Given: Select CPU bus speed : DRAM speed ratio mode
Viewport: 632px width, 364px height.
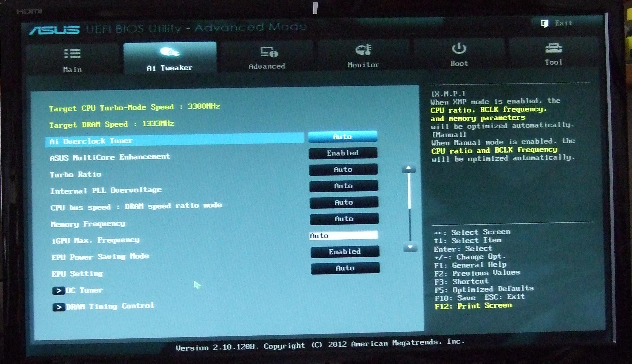Looking at the screenshot, I should coord(136,207).
